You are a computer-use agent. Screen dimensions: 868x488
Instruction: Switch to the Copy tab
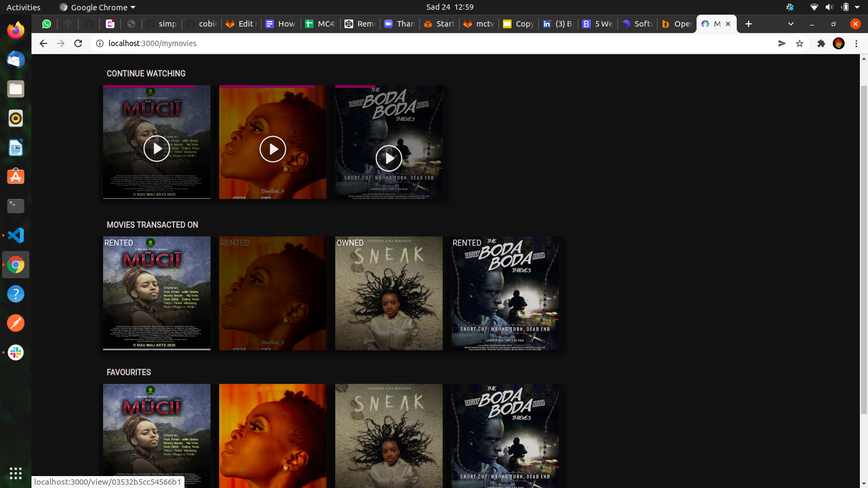(519, 24)
